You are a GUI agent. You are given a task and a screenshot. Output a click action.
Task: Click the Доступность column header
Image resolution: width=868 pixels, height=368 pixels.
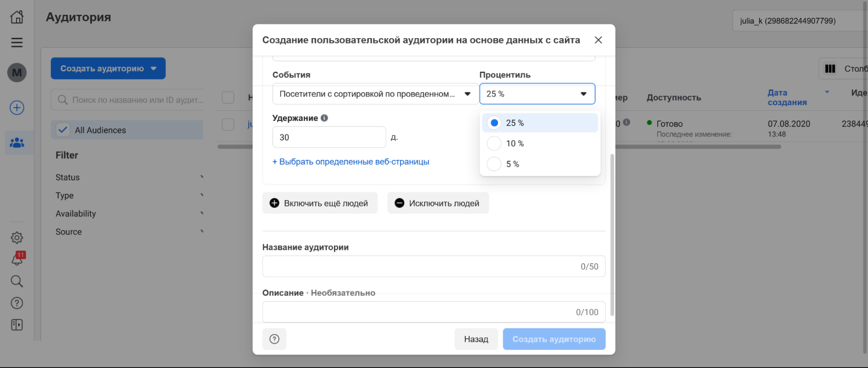[x=674, y=97]
